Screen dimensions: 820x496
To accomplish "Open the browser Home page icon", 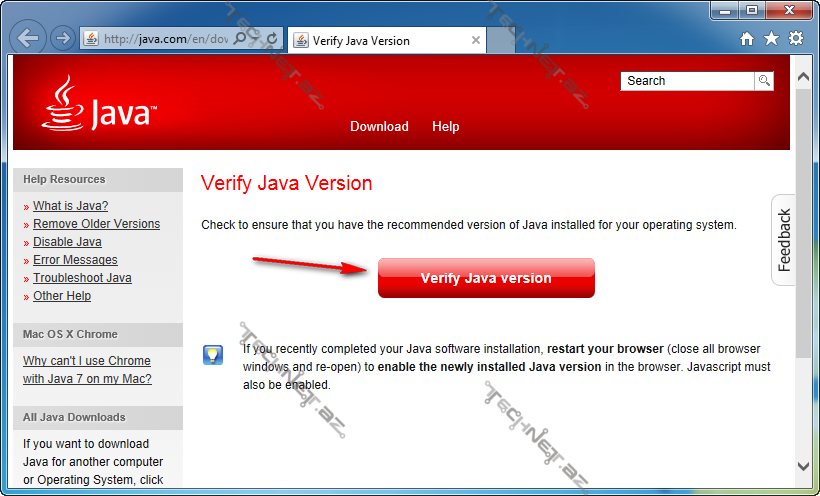I will pyautogui.click(x=747, y=39).
